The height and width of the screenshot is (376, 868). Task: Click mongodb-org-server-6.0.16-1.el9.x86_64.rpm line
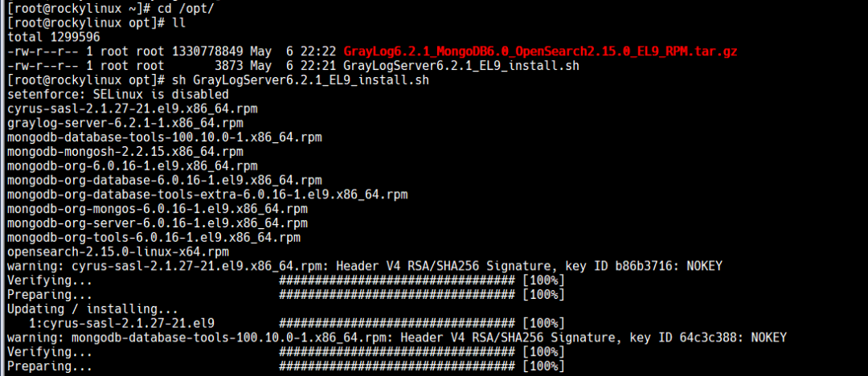pos(158,225)
